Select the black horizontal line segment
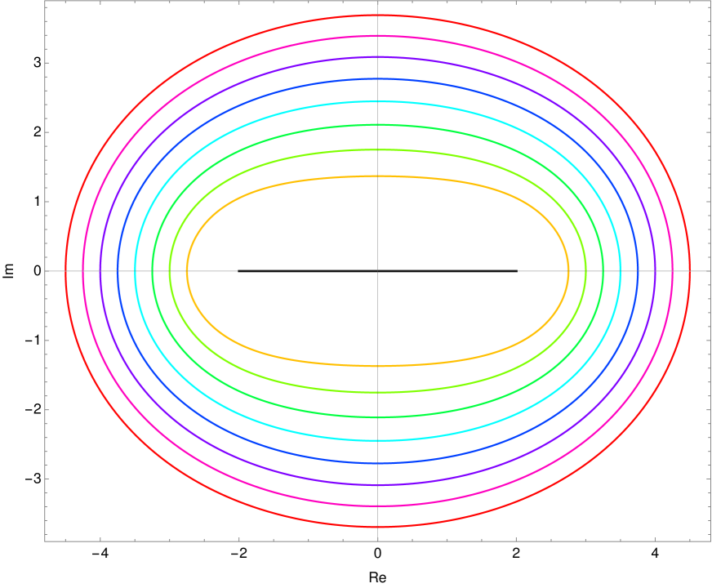 tap(377, 271)
